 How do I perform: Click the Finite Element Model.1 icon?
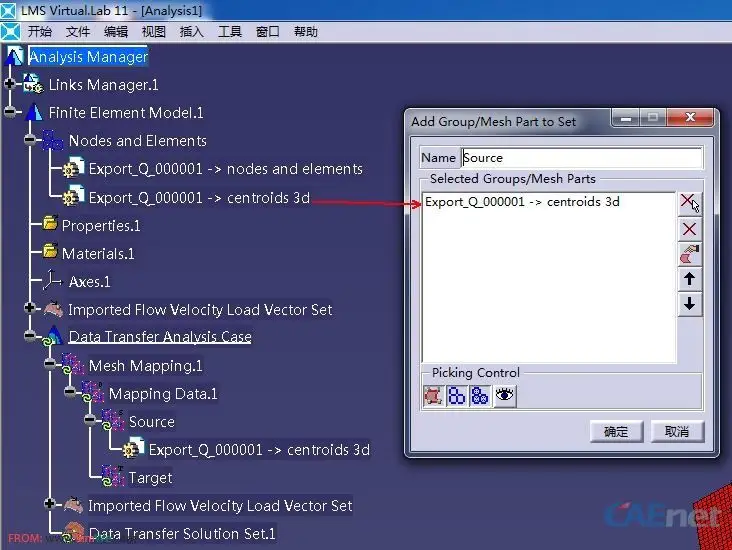point(33,112)
